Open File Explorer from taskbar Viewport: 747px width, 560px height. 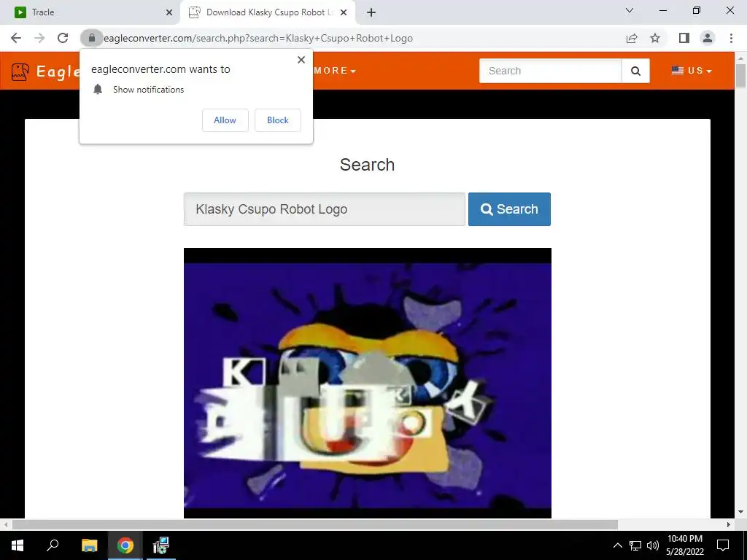[x=89, y=545]
